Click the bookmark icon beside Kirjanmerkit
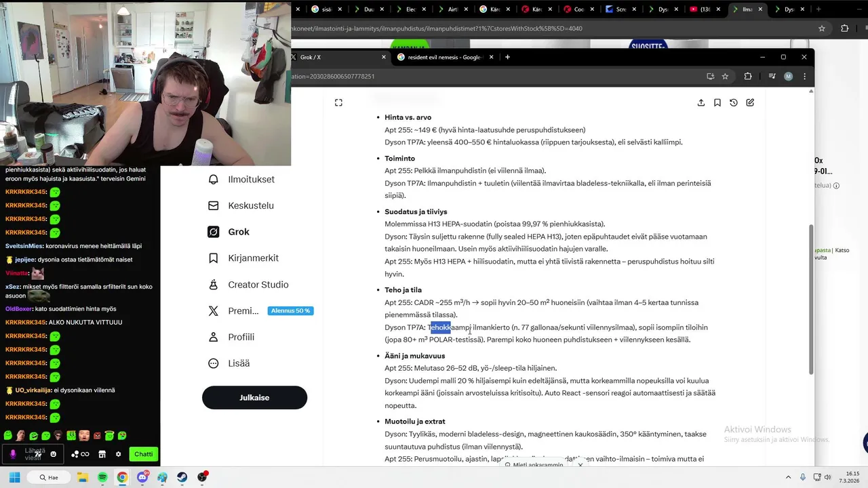 214,258
